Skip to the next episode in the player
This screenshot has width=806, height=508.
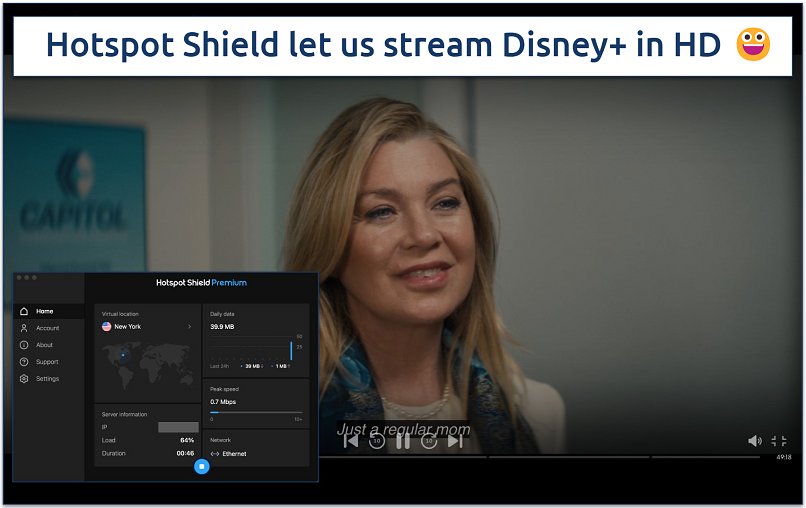click(455, 441)
